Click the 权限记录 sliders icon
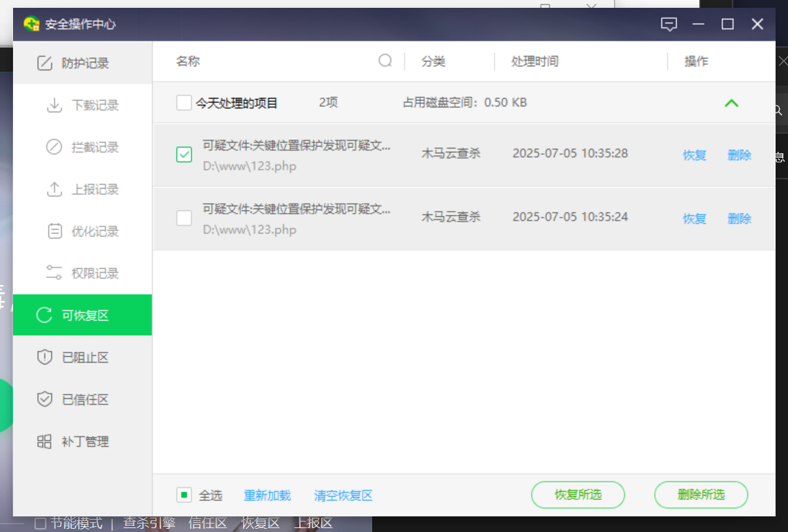Viewport: 788px width, 532px height. tap(54, 273)
